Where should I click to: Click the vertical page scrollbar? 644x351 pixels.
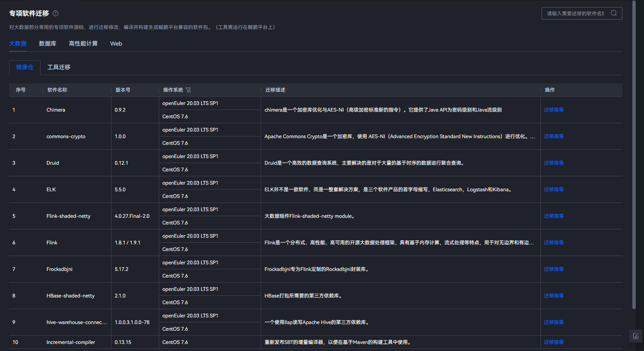click(x=634, y=154)
